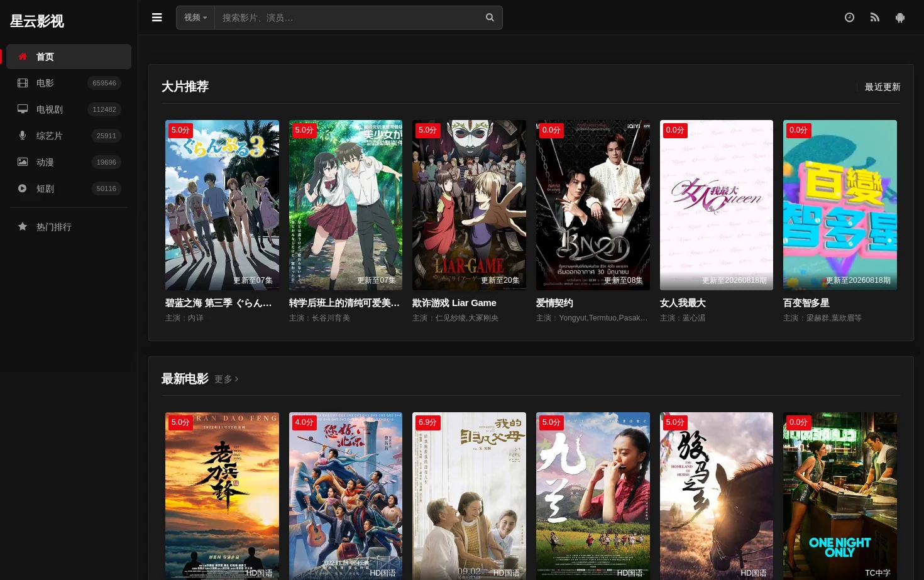The height and width of the screenshot is (580, 924).
Task: Open the 综艺片 category
Action: click(69, 136)
